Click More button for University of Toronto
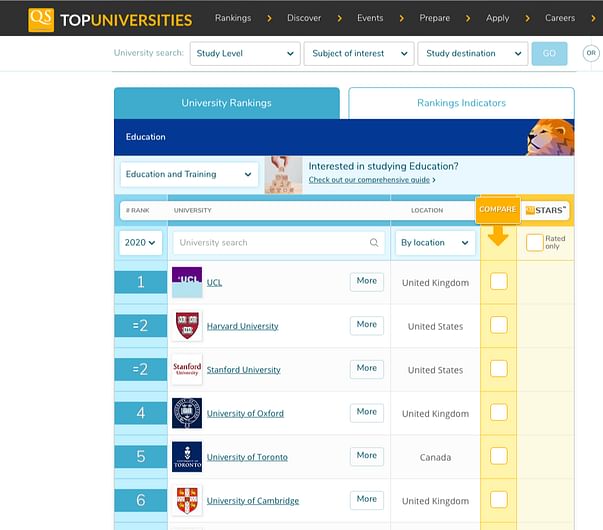The width and height of the screenshot is (603, 530). click(x=366, y=456)
